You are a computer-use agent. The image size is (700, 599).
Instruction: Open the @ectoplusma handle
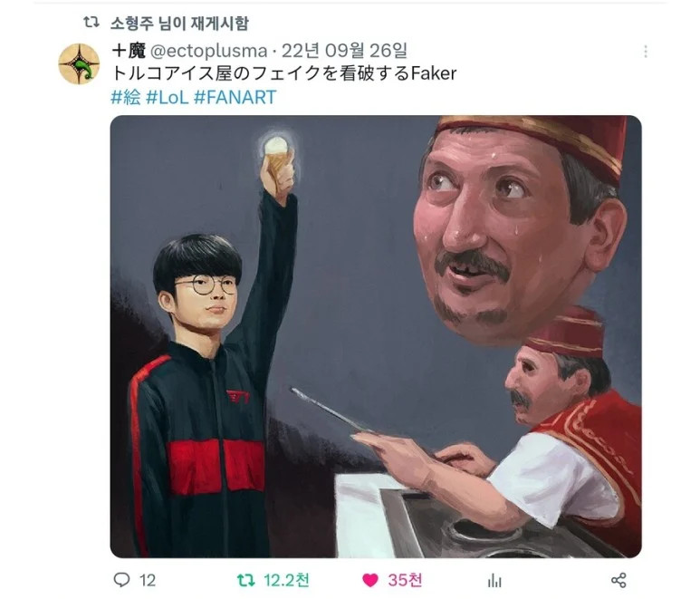208,51
